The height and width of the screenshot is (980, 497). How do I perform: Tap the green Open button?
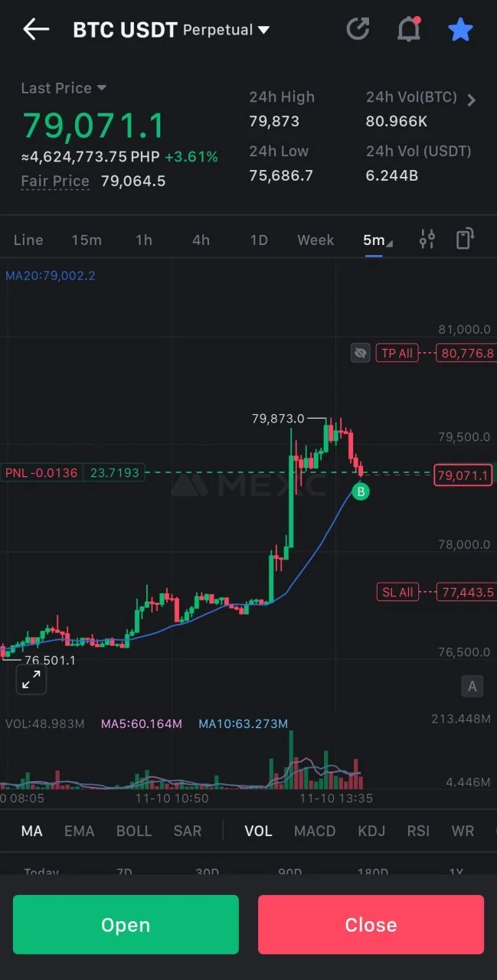[126, 924]
